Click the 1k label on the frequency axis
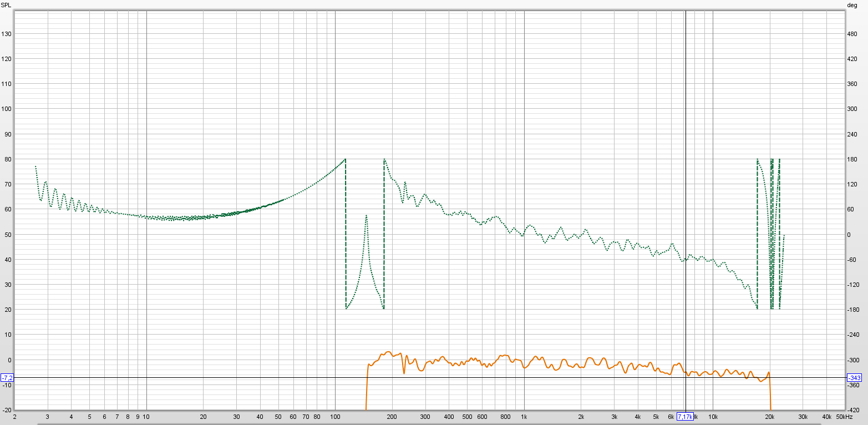 pos(524,417)
